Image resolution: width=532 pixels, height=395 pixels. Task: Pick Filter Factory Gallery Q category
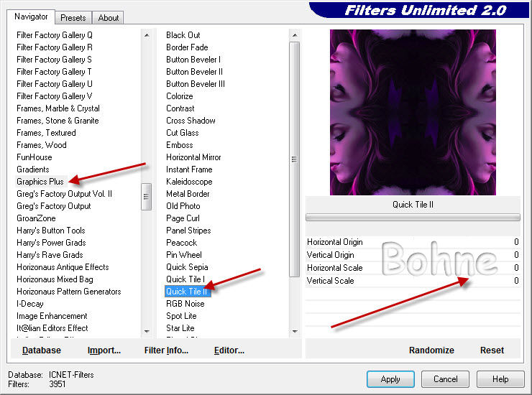click(55, 35)
